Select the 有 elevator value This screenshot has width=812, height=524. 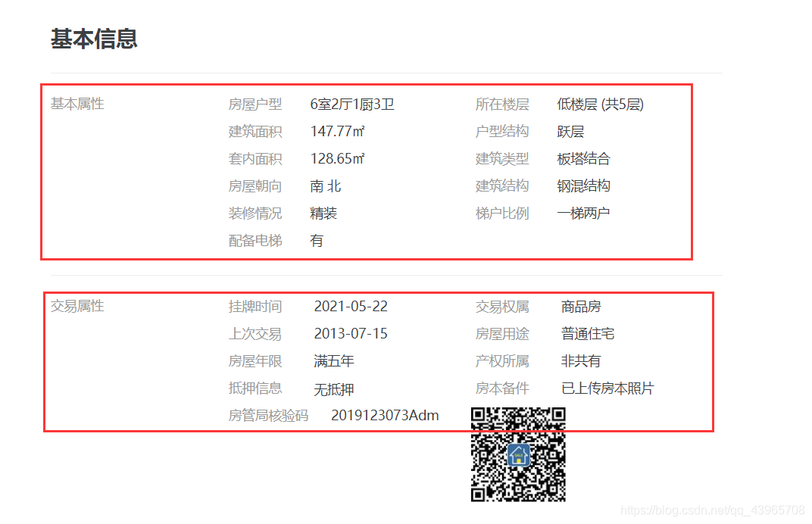(317, 240)
